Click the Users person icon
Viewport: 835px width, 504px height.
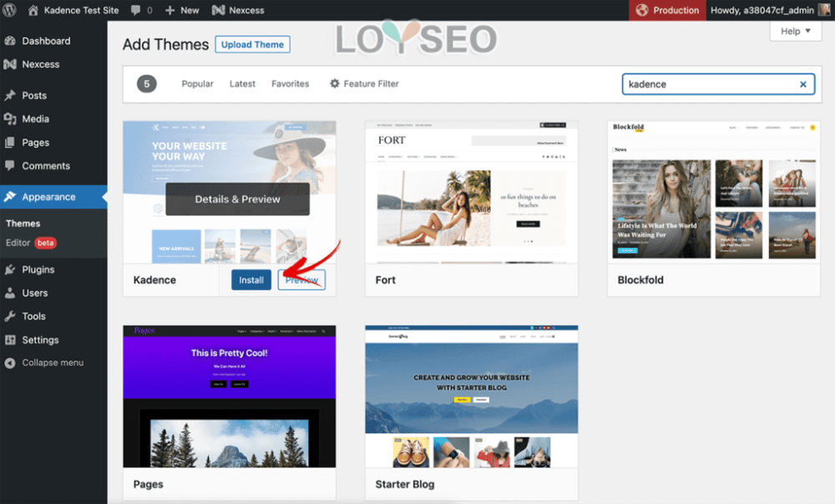click(x=10, y=293)
